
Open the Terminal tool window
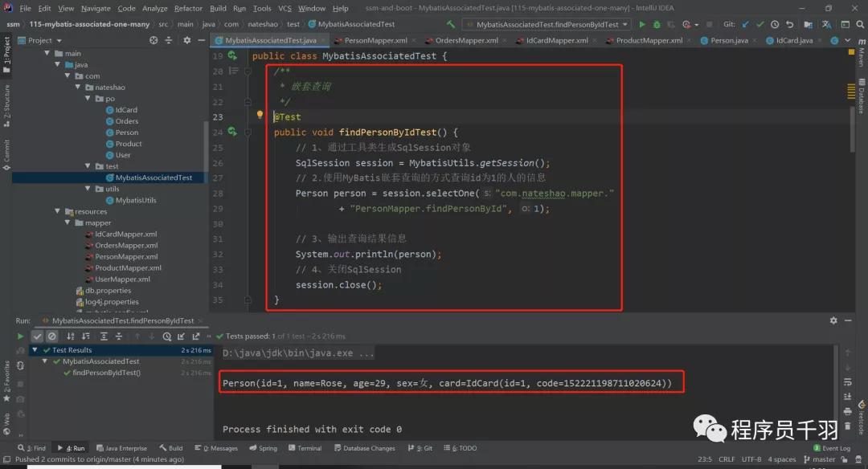tap(305, 448)
